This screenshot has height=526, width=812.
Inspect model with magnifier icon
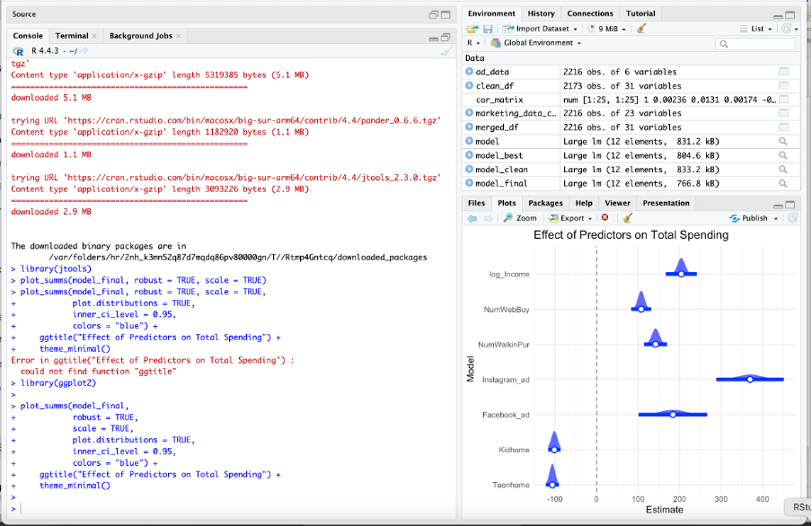(x=783, y=141)
